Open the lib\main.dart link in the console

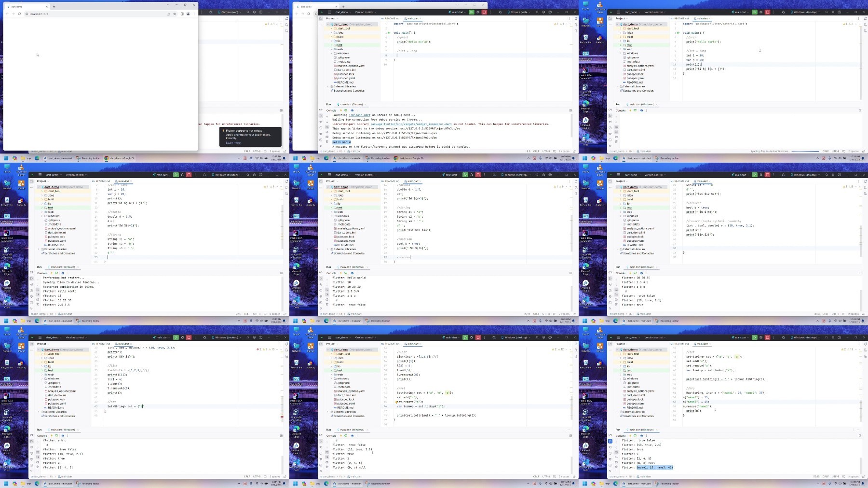point(360,115)
